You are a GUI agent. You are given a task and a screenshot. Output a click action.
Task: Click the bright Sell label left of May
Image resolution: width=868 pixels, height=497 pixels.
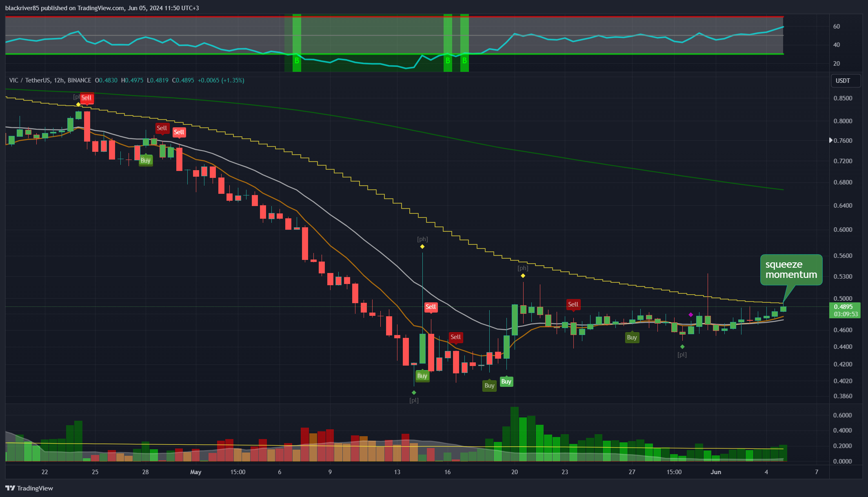[179, 132]
